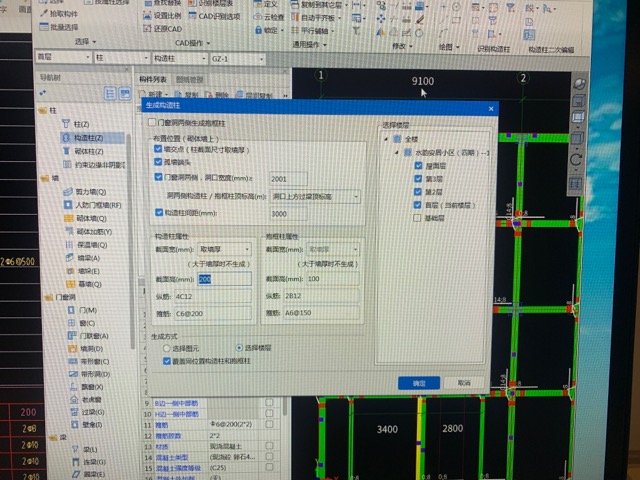This screenshot has height=480, width=640.
Task: Click the 暗梁(A) icon
Action: [x=70, y=258]
